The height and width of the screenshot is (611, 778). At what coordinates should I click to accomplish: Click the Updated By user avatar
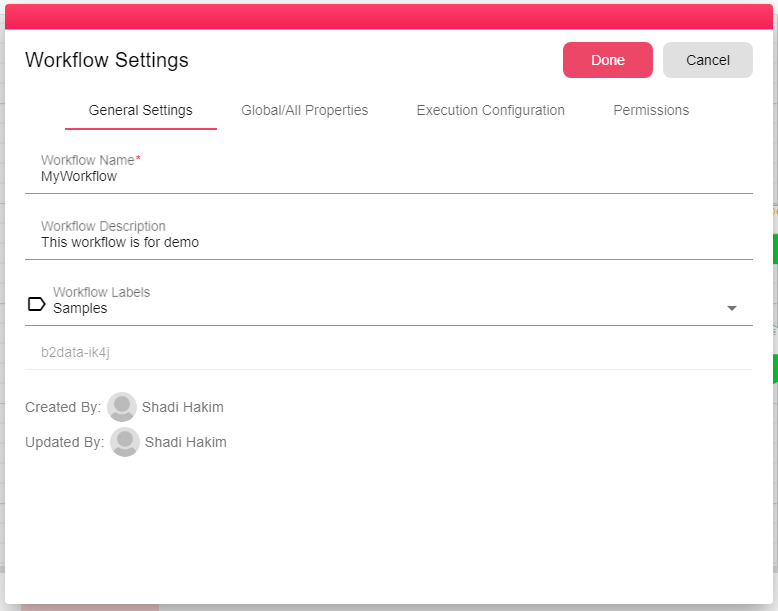(x=125, y=442)
